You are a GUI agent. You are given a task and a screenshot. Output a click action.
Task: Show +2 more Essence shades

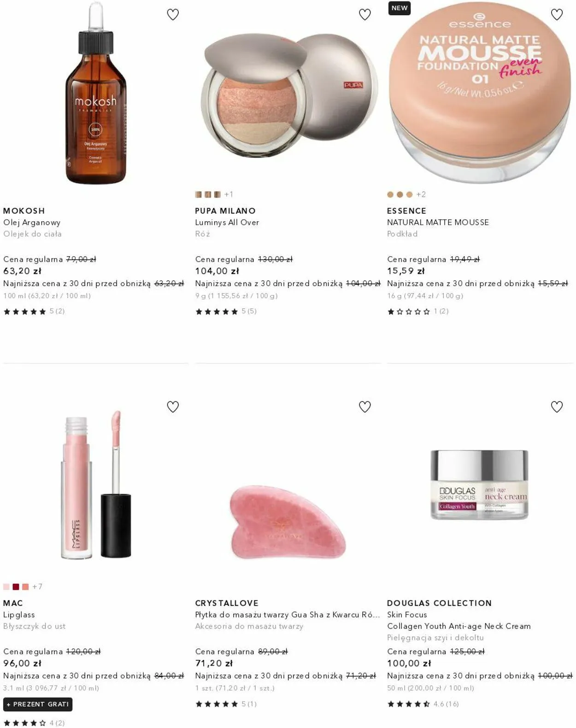(421, 194)
